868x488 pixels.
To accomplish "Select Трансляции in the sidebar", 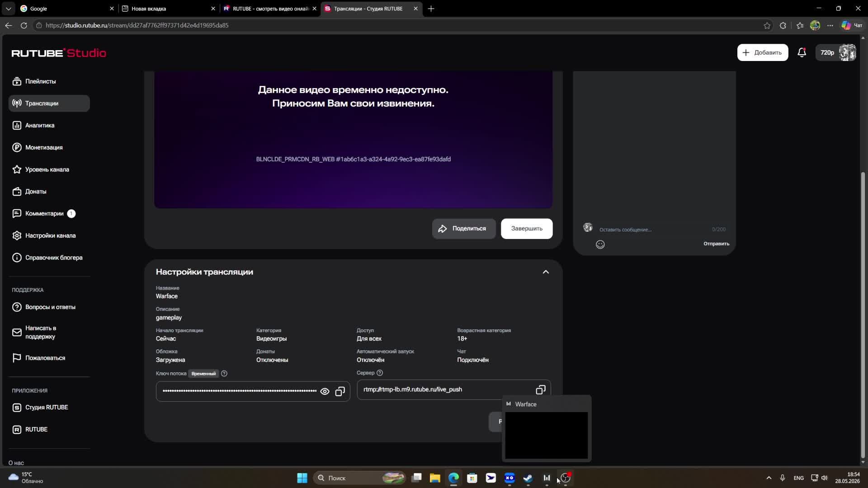I will tap(49, 103).
